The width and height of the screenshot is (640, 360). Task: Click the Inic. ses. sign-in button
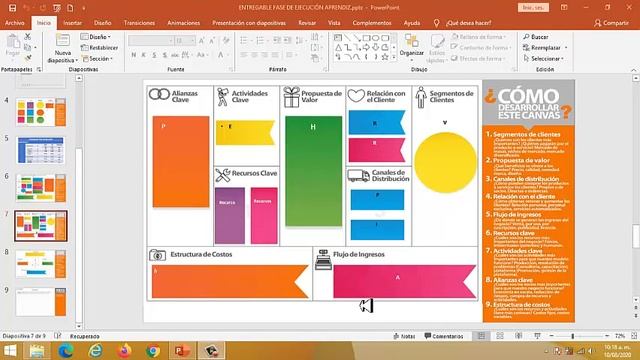[533, 8]
